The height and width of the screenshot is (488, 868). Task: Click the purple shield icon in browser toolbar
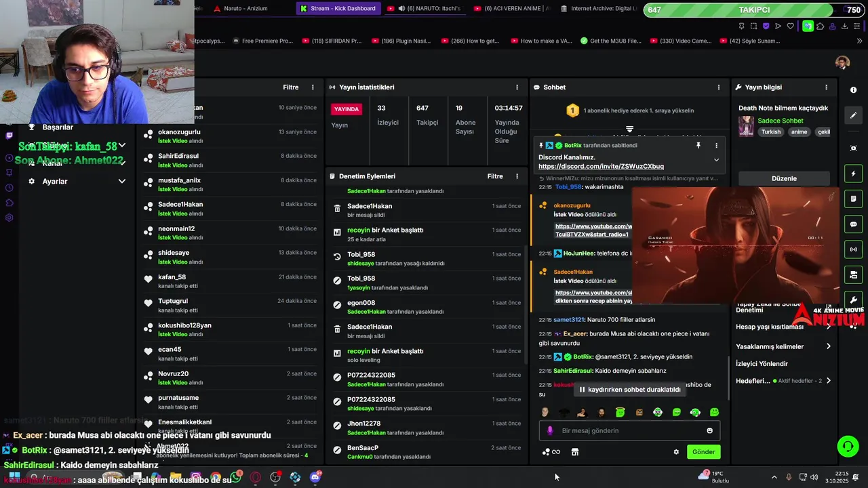click(766, 26)
